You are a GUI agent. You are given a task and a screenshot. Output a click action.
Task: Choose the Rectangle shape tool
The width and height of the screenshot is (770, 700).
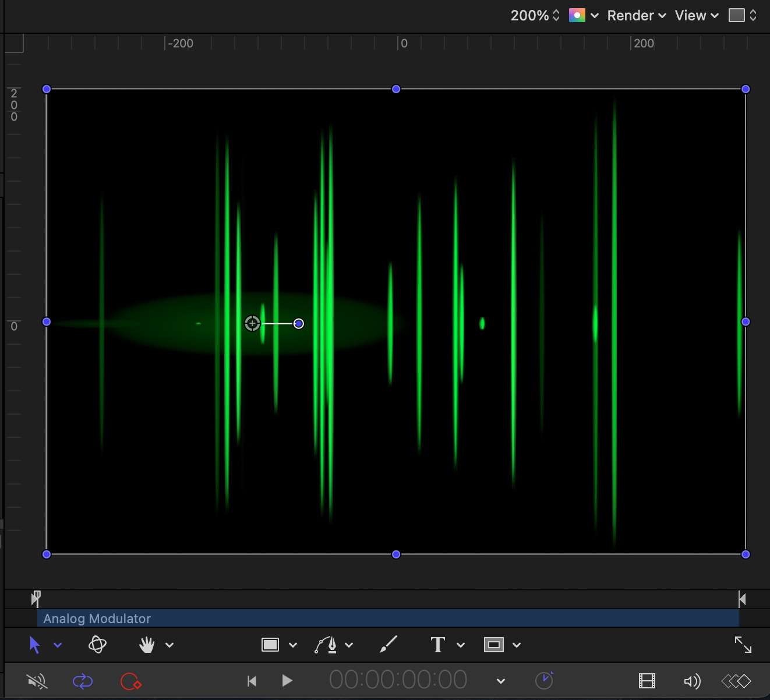pos(270,645)
